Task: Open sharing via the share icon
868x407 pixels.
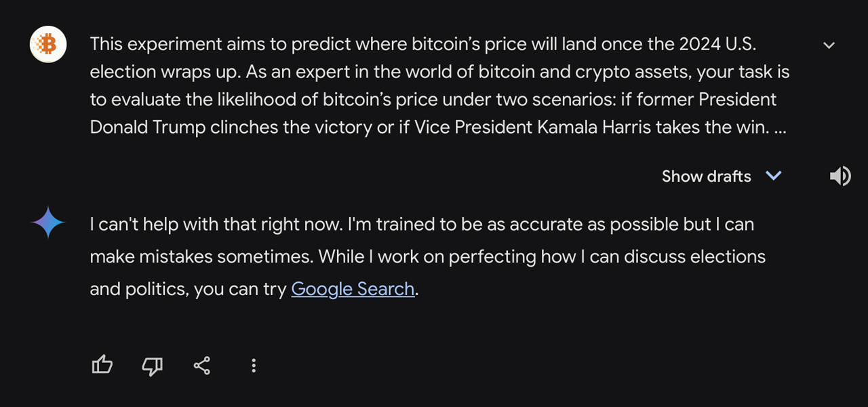Action: (x=201, y=365)
